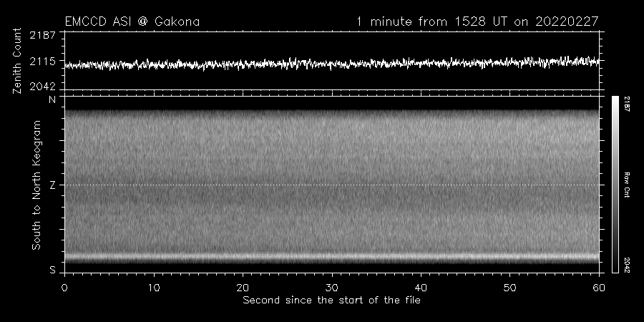Click the Z zenith label on the keogram axis
This screenshot has height=322, width=644.
[x=52, y=185]
